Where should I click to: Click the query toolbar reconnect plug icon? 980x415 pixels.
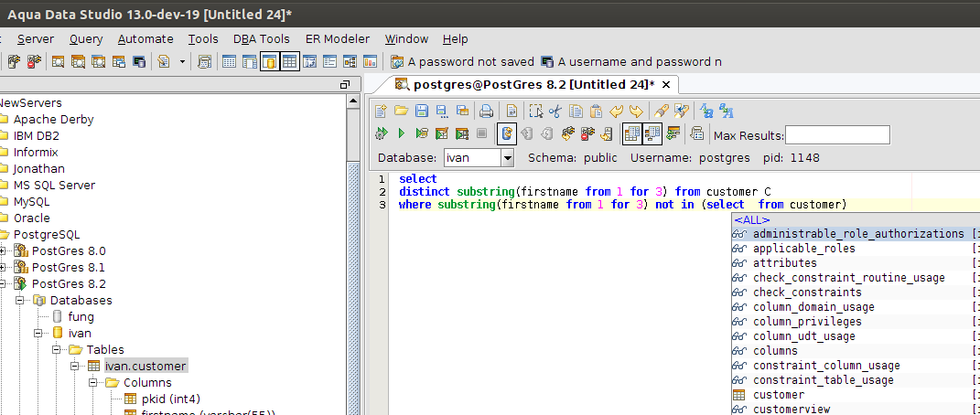pos(567,133)
